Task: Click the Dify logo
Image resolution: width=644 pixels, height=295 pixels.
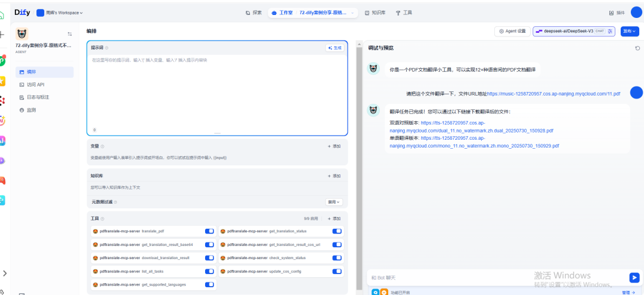Action: [x=22, y=13]
